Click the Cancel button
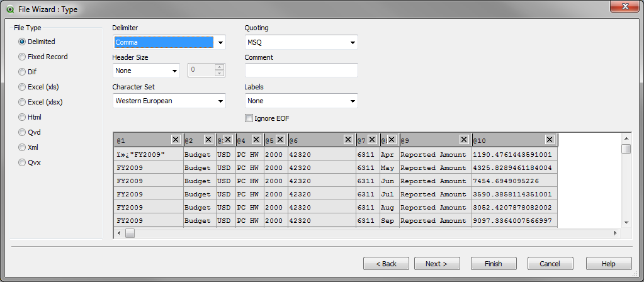Screen dimensions: 644x282 550,264
